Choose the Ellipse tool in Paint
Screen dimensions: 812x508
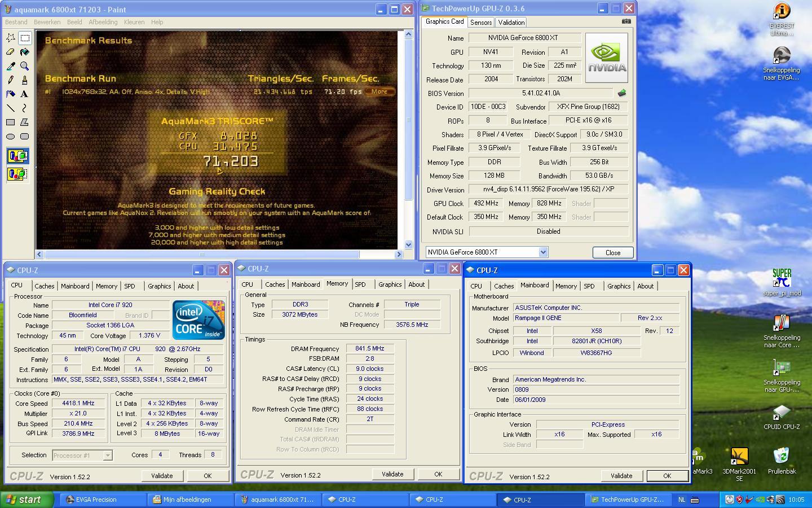coord(11,136)
